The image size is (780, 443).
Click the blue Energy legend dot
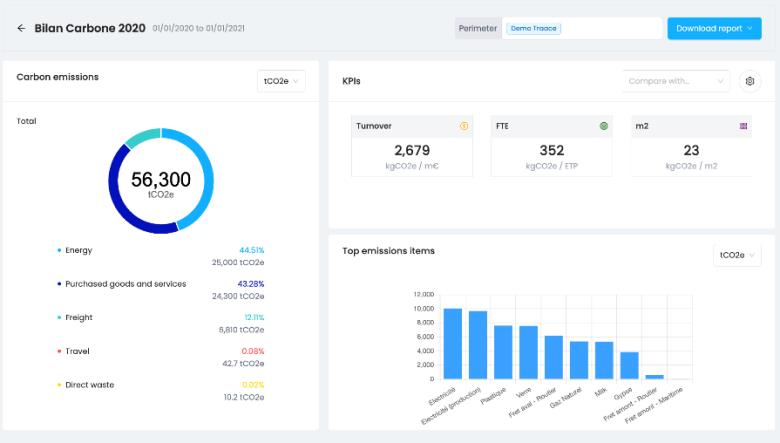pos(59,250)
